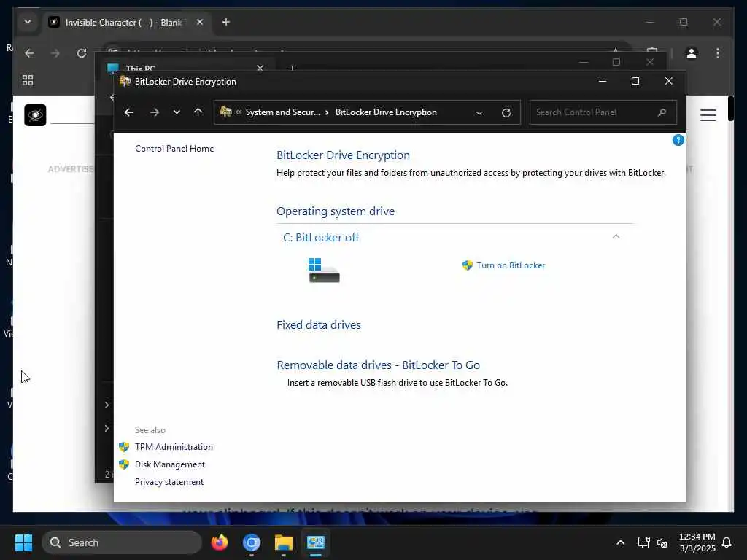
Task: Expand the address bar history dropdown
Action: point(479,113)
